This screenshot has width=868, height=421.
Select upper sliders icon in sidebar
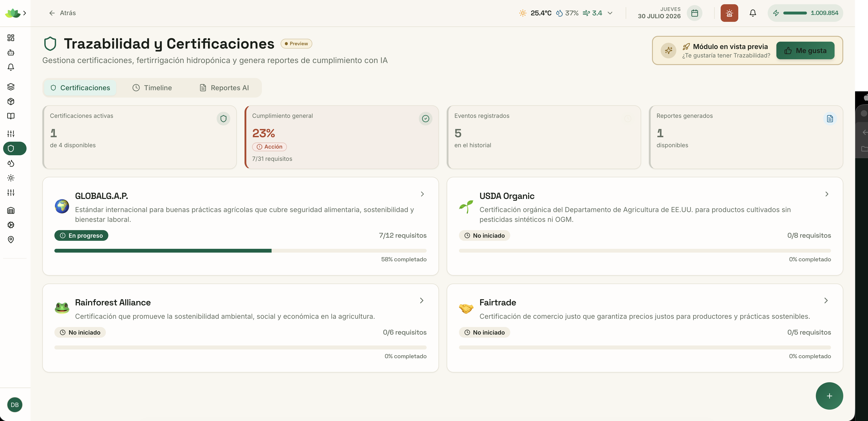(x=11, y=134)
